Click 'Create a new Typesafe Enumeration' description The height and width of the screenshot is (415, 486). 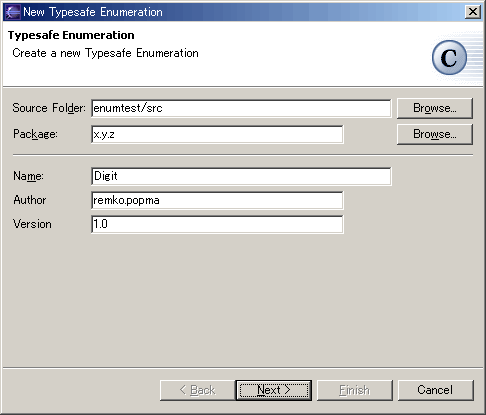point(105,53)
